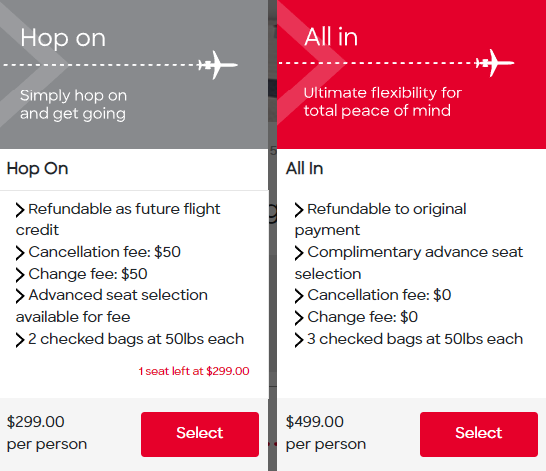This screenshot has height=471, width=546.
Task: Click chevron next to Cancellation fee: $0
Action: tap(299, 296)
